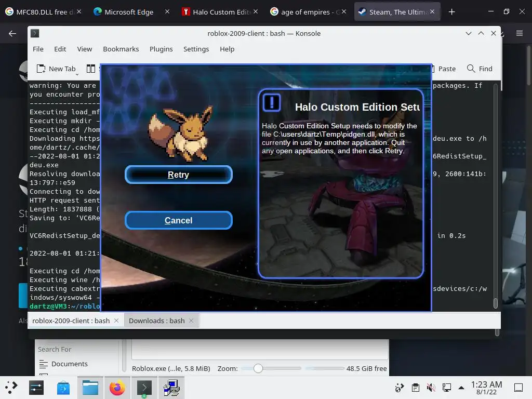Click the Split View icon in Konsole toolbar

click(x=91, y=69)
